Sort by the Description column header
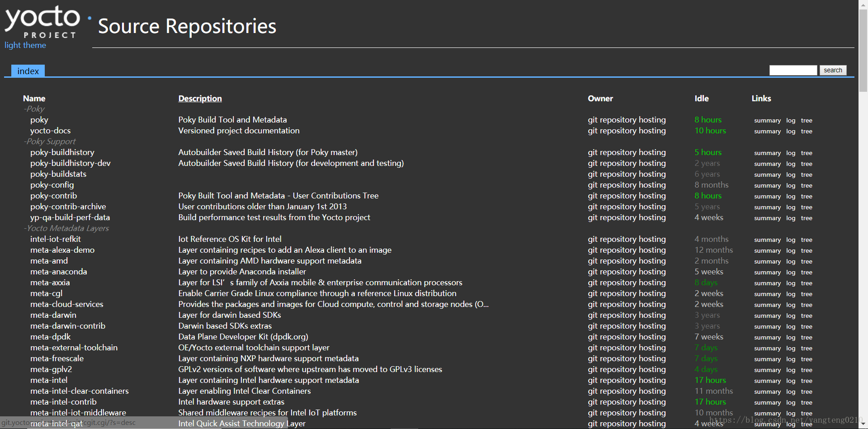 click(x=200, y=99)
